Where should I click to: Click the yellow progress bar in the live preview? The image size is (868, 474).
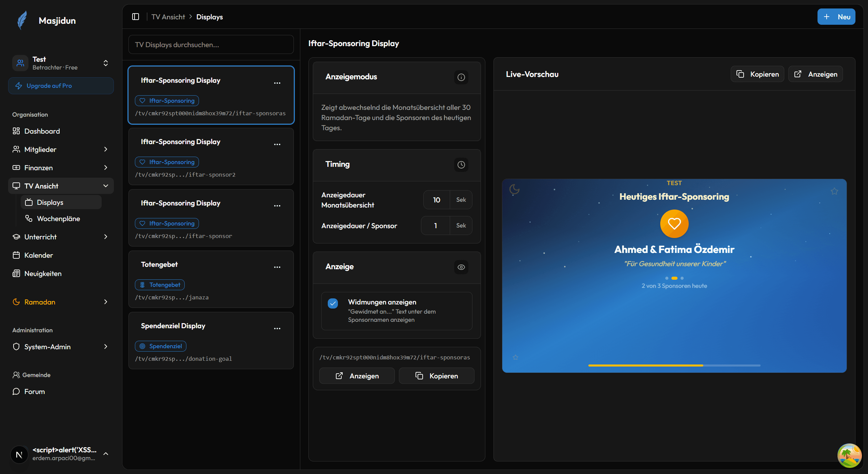[646, 366]
